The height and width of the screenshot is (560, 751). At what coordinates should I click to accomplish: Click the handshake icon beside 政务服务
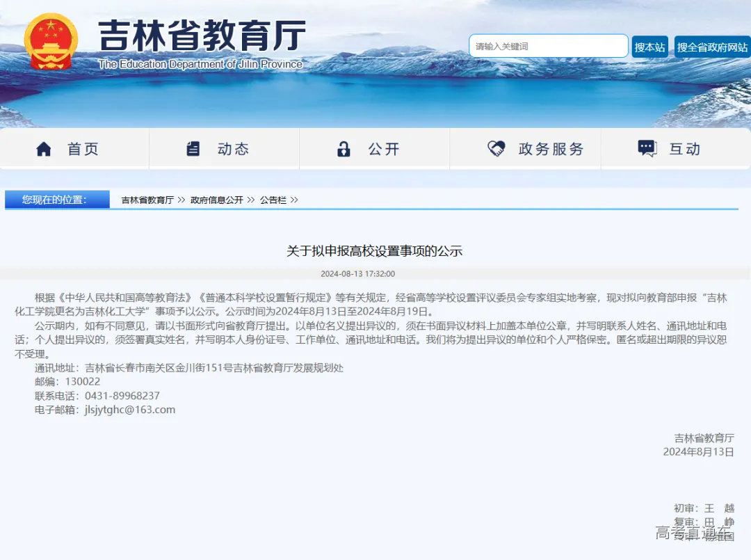[495, 148]
